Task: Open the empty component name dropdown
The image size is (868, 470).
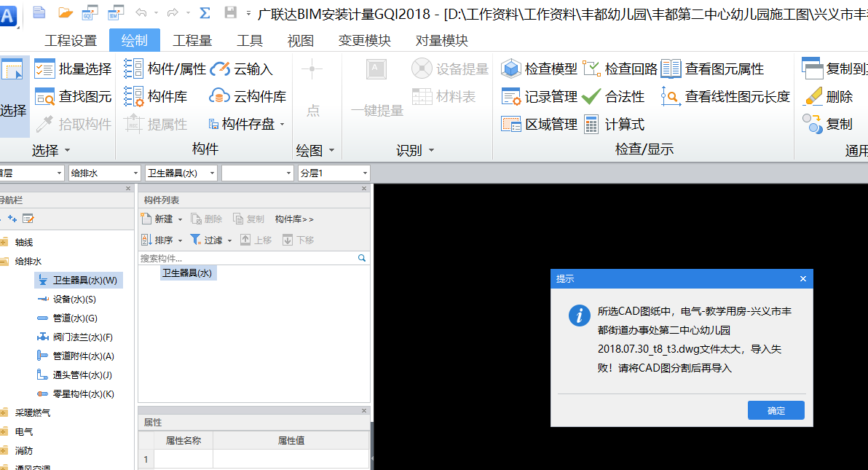Action: (257, 173)
